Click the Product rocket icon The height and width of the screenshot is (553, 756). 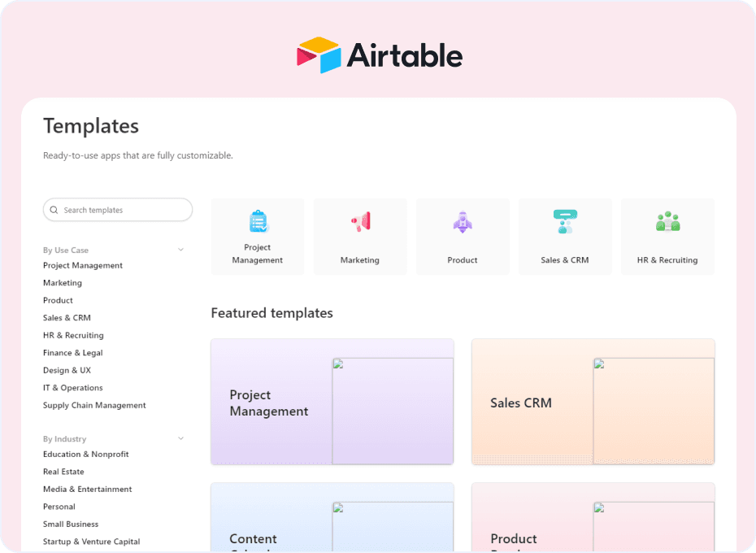tap(463, 221)
